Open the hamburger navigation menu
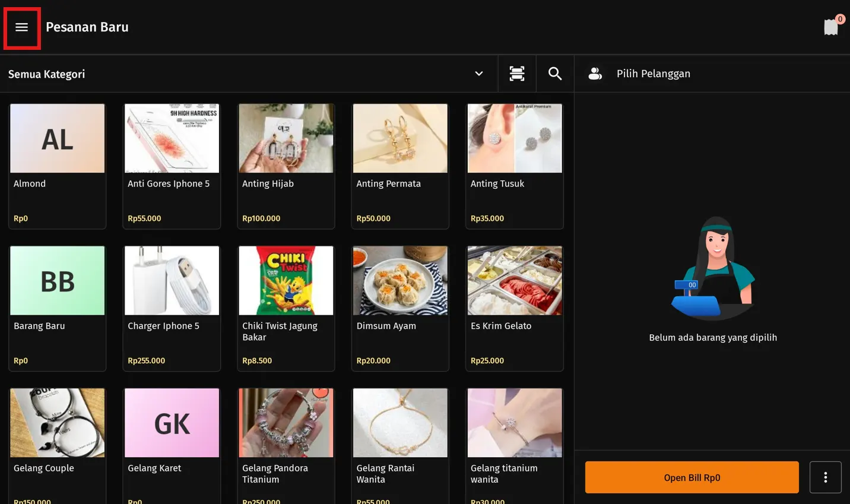The height and width of the screenshot is (504, 850). tap(22, 27)
